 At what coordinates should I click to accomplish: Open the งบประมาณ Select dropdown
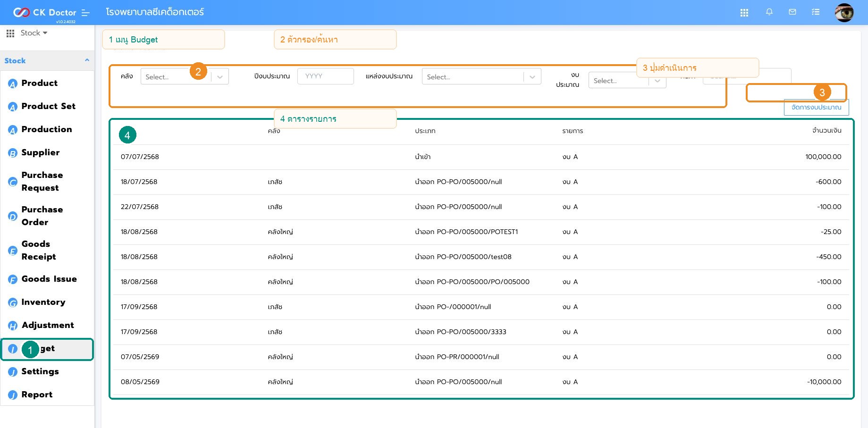pyautogui.click(x=627, y=81)
